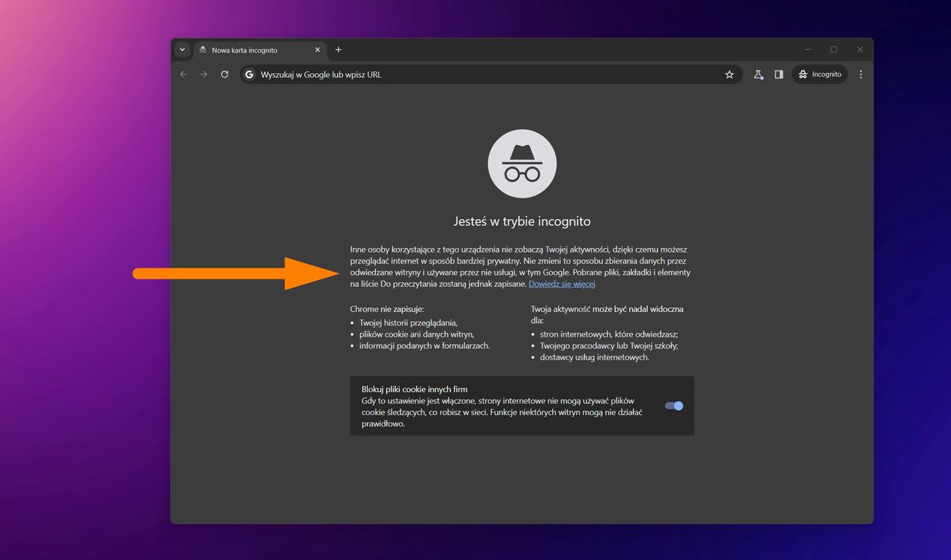951x560 pixels.
Task: Close the Nowa karta incognito tab
Action: coord(318,50)
